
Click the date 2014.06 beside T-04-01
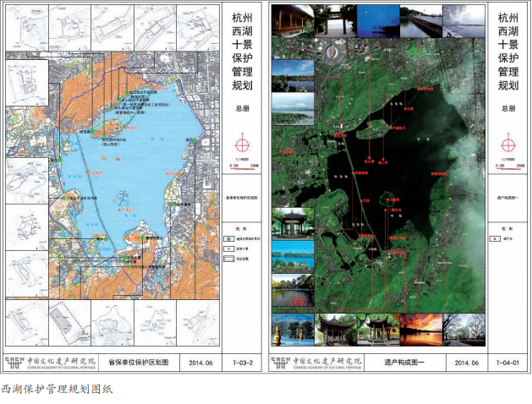point(467,363)
